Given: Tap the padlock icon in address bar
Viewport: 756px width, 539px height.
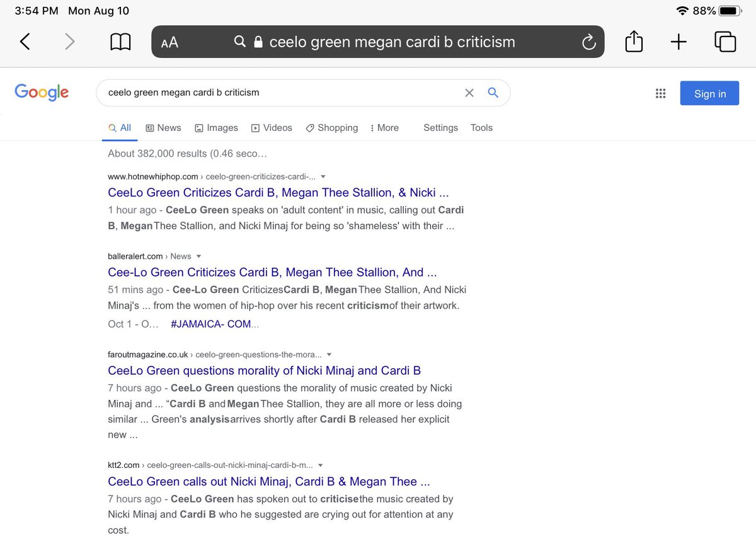Looking at the screenshot, I should [x=258, y=42].
